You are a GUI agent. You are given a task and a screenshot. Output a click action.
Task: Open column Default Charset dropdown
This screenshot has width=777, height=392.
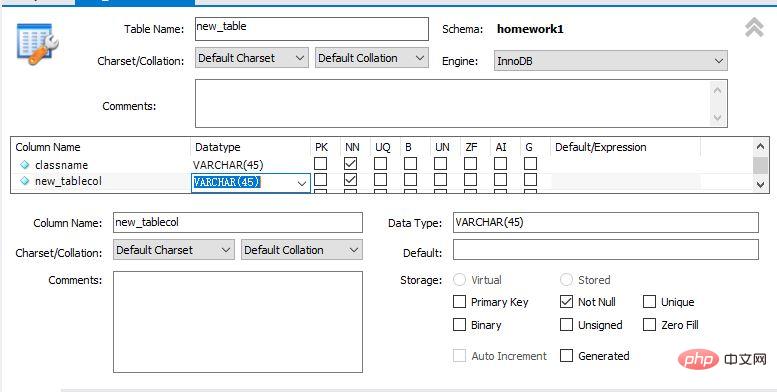click(173, 250)
